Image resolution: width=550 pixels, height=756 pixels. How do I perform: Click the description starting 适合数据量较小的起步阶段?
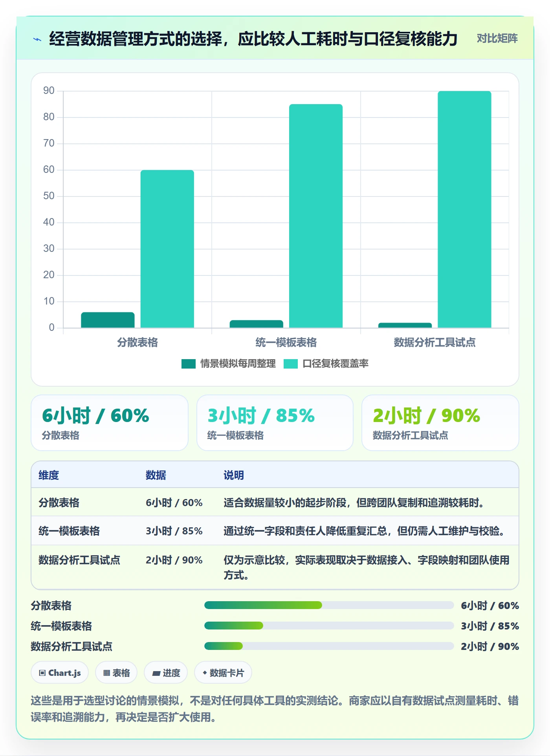pyautogui.click(x=354, y=503)
